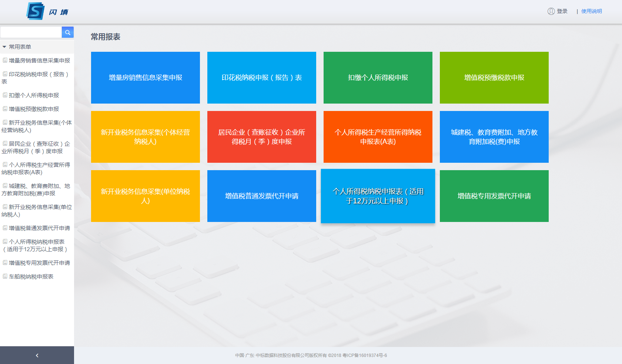Collapse sidebar using the bottom-left chevron
This screenshot has width=622, height=364.
click(37, 355)
